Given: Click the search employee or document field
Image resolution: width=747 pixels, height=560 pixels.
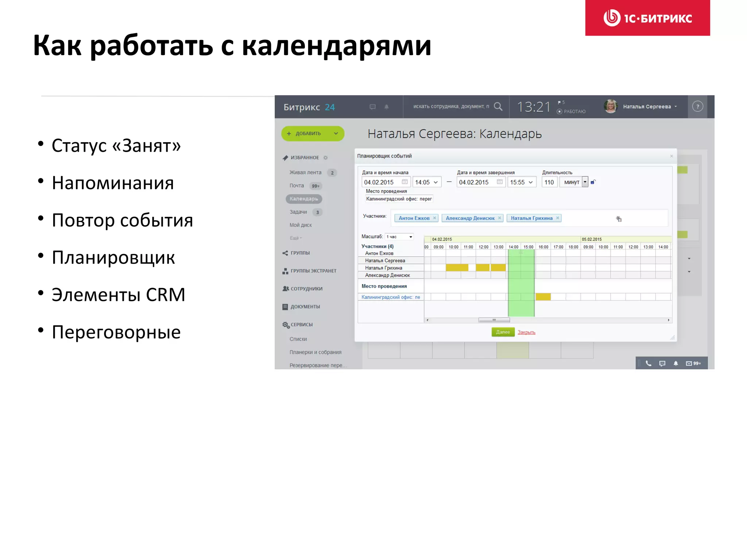Looking at the screenshot, I should [451, 106].
